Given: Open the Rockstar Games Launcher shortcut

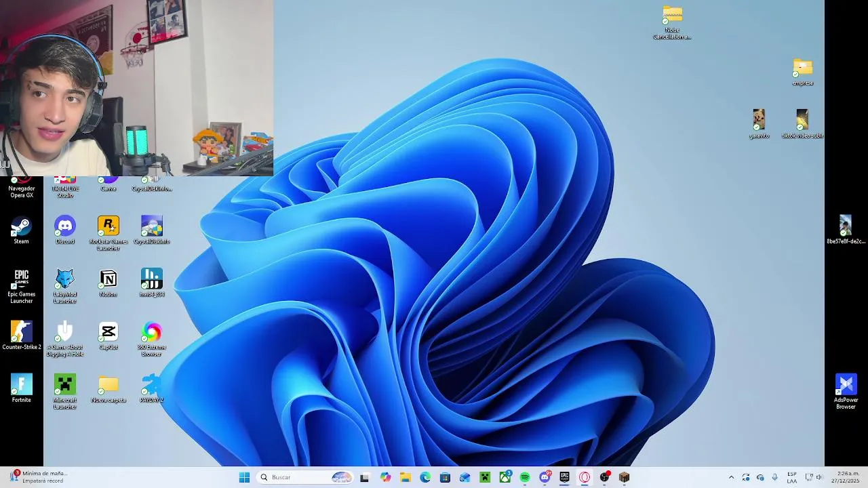Looking at the screenshot, I should pyautogui.click(x=108, y=233).
